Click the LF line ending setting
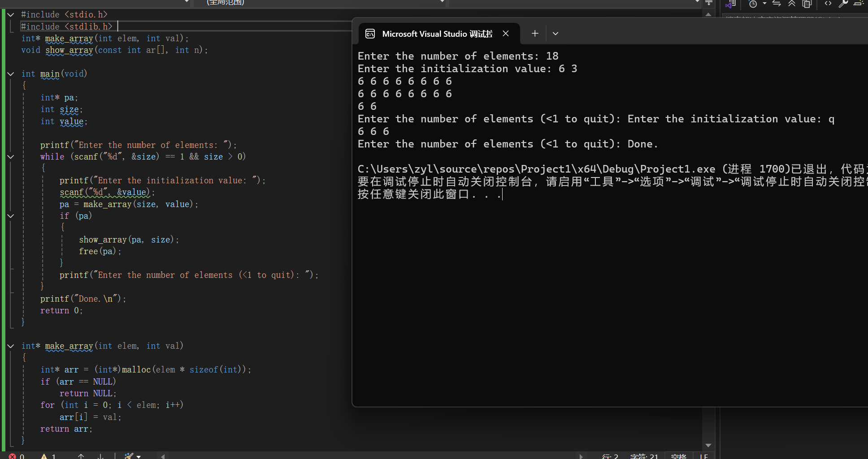This screenshot has height=459, width=868. 704,456
